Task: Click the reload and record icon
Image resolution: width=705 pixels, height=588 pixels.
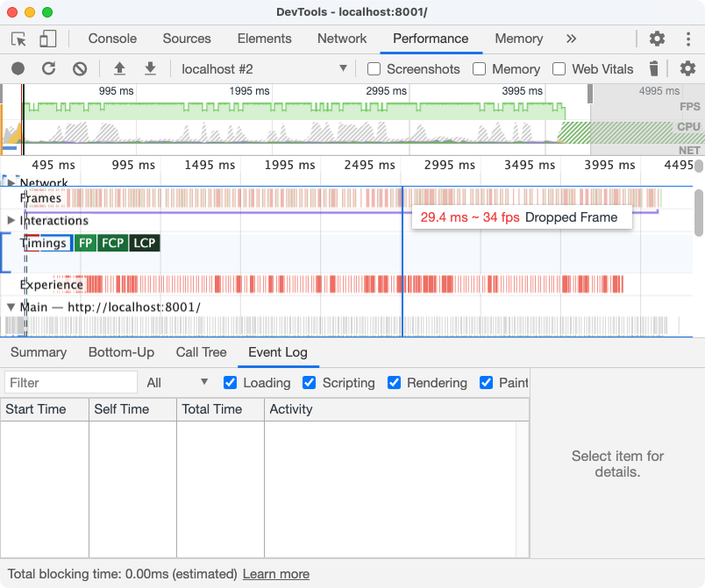Action: click(x=48, y=68)
